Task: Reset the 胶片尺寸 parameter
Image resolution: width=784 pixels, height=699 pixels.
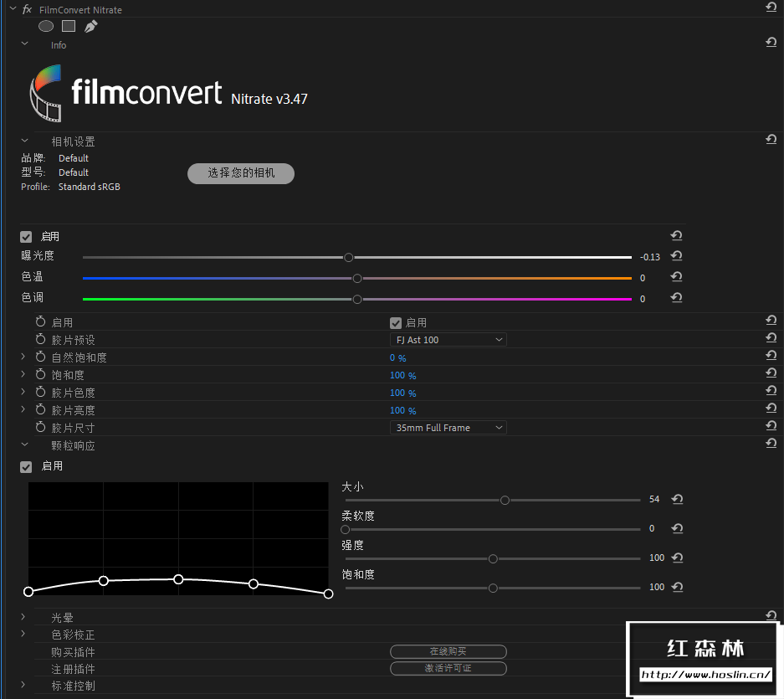Action: click(x=771, y=426)
